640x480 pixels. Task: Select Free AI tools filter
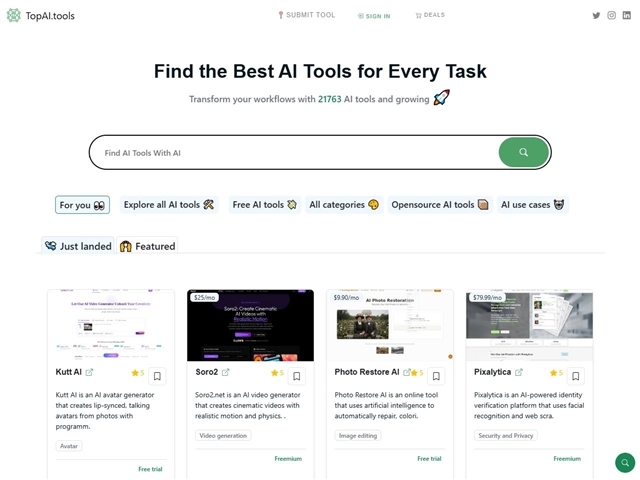pyautogui.click(x=264, y=205)
